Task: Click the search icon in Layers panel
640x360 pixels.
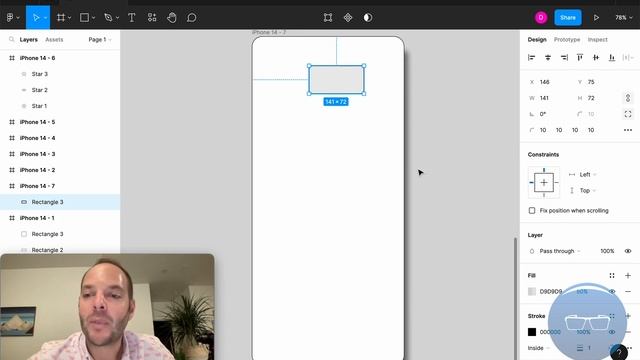Action: pyautogui.click(x=11, y=40)
